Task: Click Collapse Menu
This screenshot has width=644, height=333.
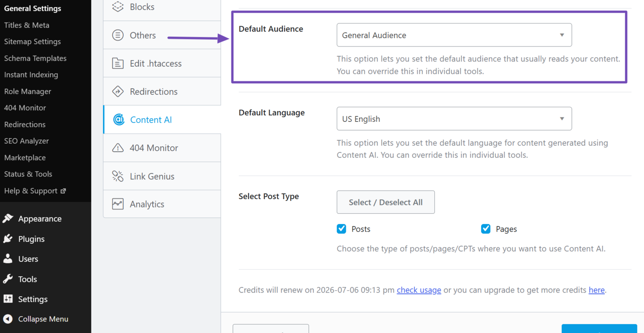Action: (x=46, y=319)
